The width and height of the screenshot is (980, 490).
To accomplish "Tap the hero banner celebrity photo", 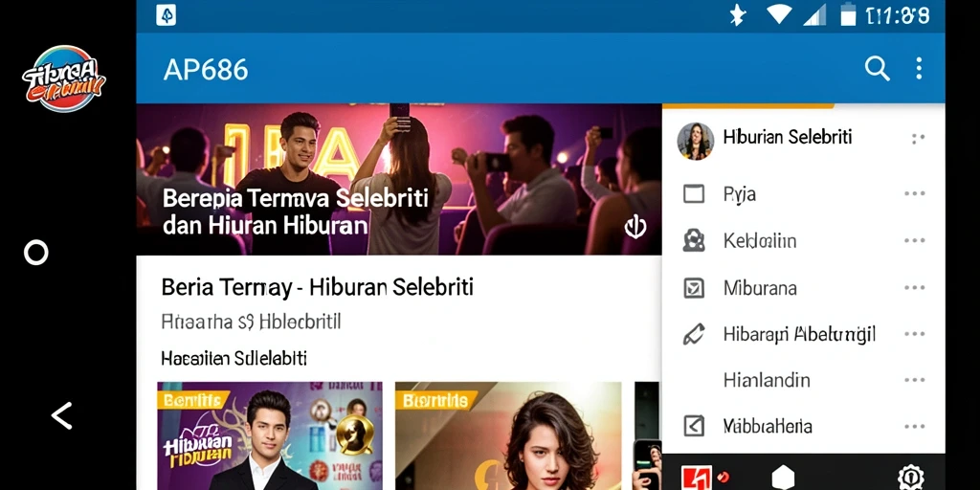I will (399, 179).
